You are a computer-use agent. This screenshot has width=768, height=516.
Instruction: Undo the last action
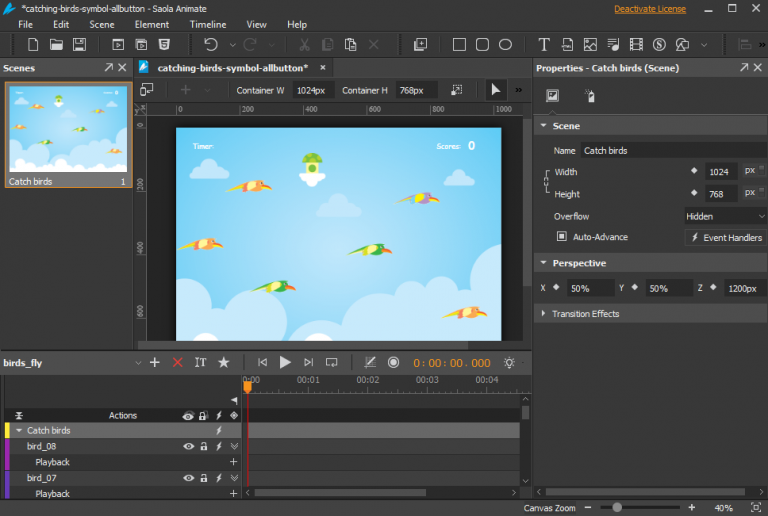tap(211, 45)
